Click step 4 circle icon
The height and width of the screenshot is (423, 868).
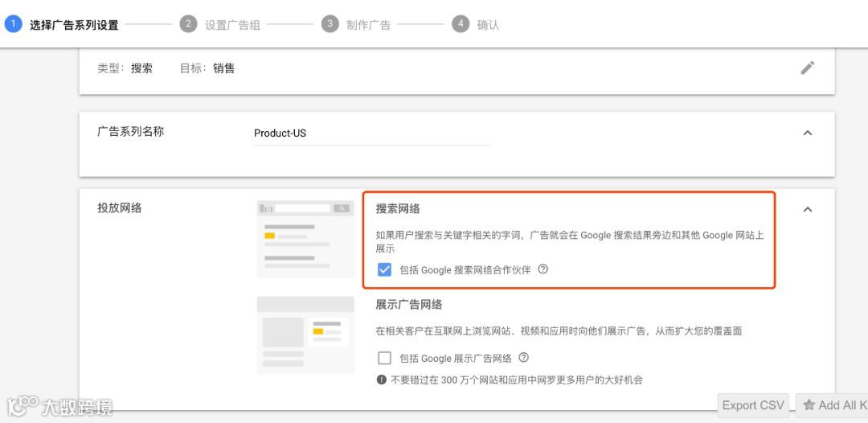click(x=461, y=24)
